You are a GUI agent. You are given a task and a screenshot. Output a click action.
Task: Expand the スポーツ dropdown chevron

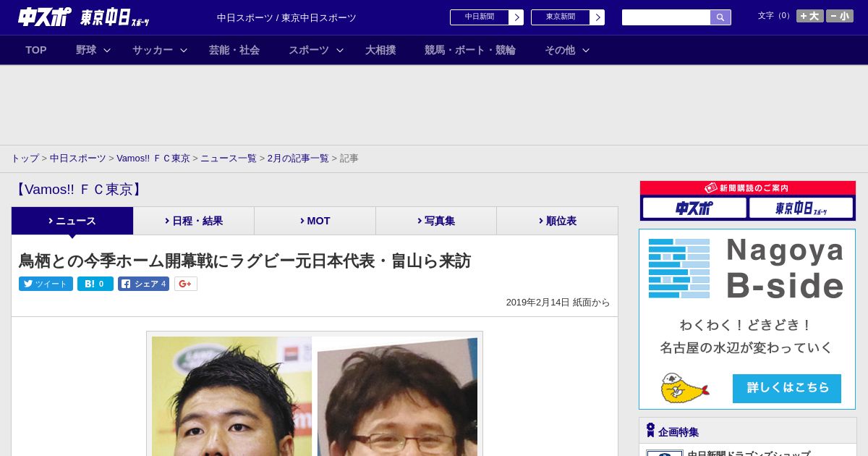(340, 50)
